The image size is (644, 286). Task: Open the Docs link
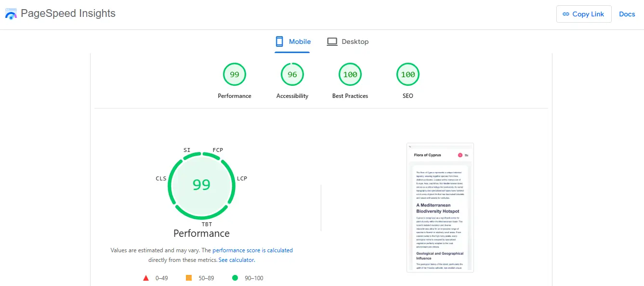(627, 14)
